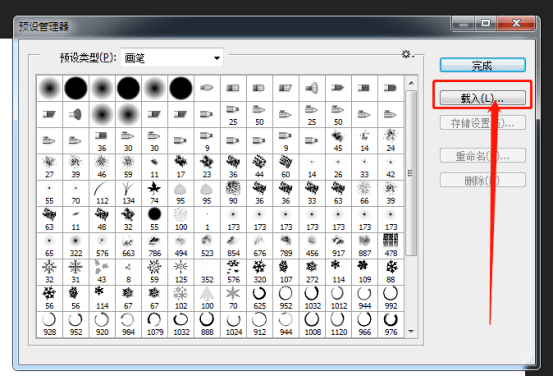Viewport: 554px width, 376px height.
Task: Choose the texture brush labeled 478
Action: pyautogui.click(x=391, y=246)
